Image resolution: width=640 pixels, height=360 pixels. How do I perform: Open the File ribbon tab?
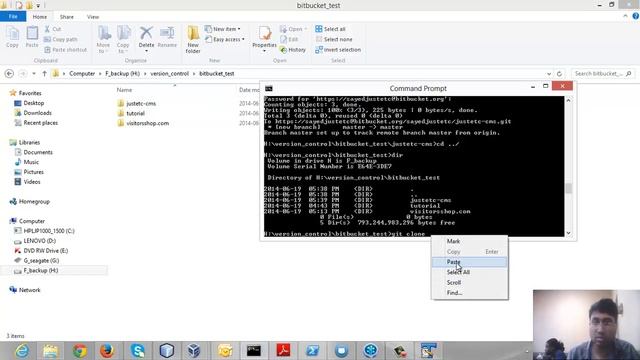coord(13,16)
